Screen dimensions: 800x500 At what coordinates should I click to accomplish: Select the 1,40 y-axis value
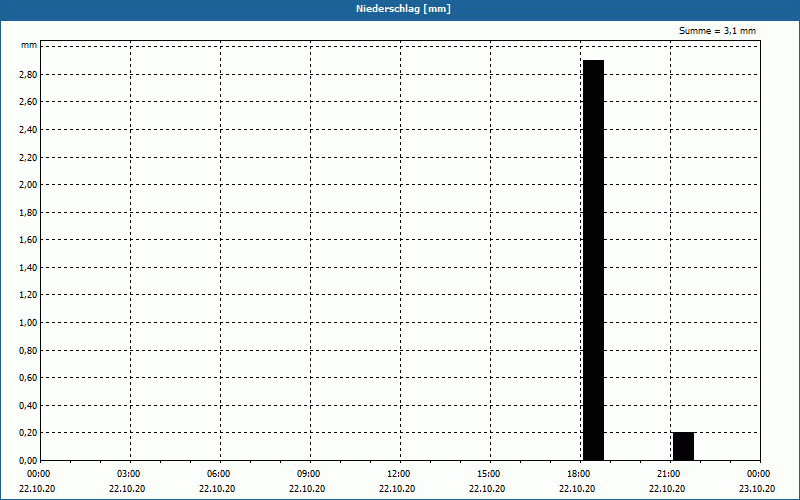[28, 267]
